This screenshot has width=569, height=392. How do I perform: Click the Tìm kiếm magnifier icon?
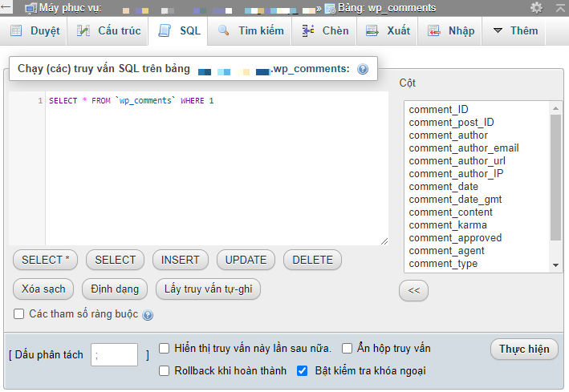click(x=223, y=31)
